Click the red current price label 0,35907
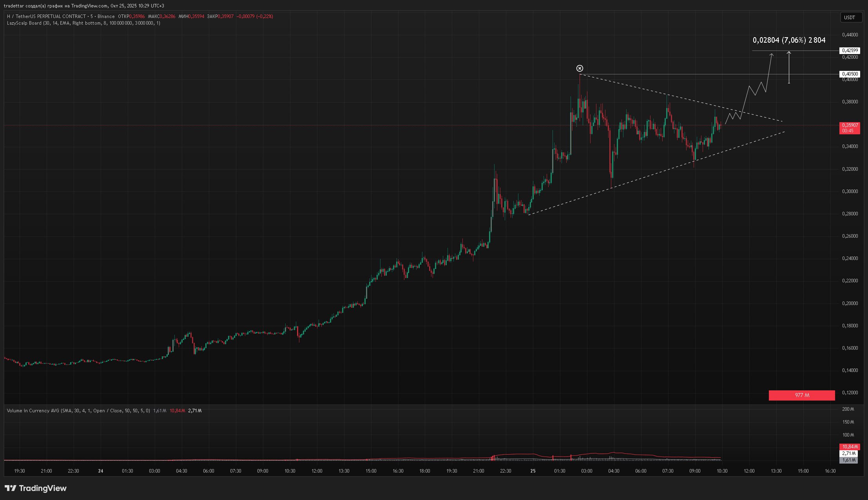This screenshot has height=500, width=868. pos(849,125)
